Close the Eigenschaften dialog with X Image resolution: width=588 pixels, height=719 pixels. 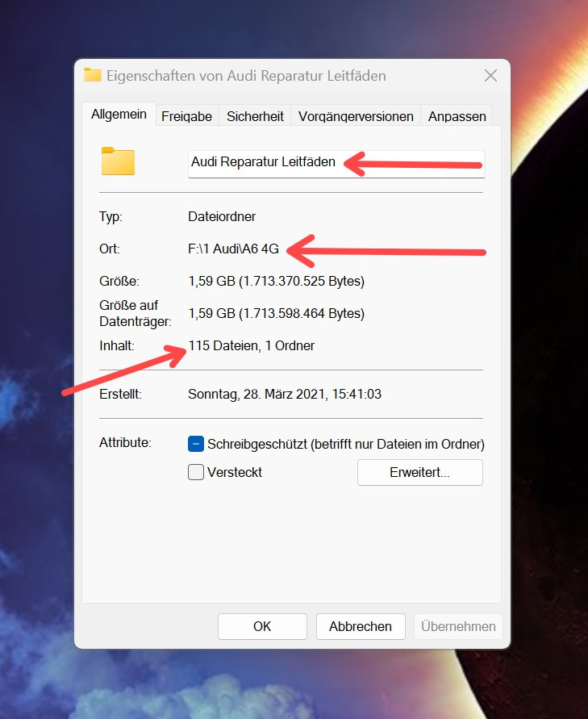click(x=491, y=76)
